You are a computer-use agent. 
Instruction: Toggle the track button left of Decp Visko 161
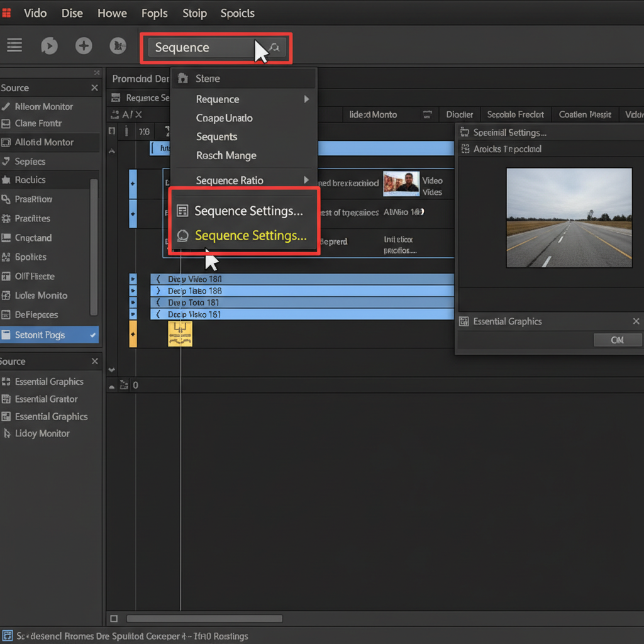click(x=133, y=314)
